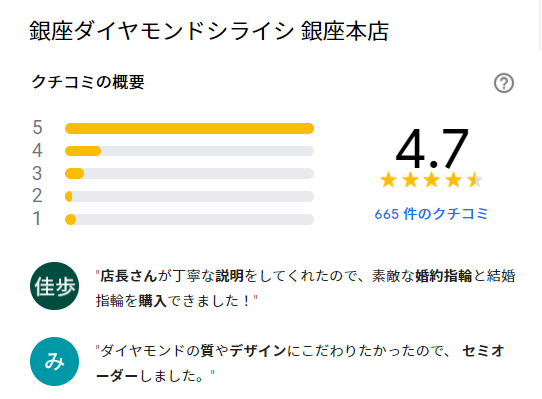Image resolution: width=542 pixels, height=399 pixels.
Task: Click the number 1 rating label
Action: [37, 219]
